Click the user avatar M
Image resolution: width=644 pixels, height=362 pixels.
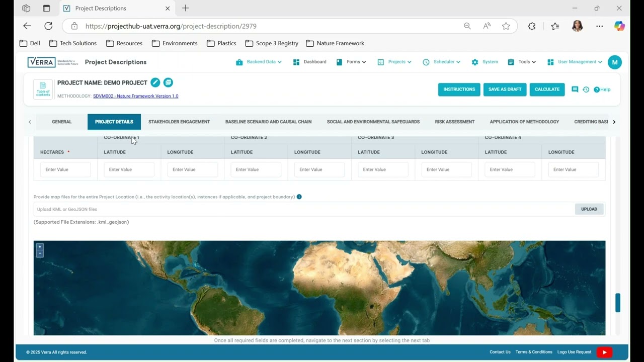[614, 62]
